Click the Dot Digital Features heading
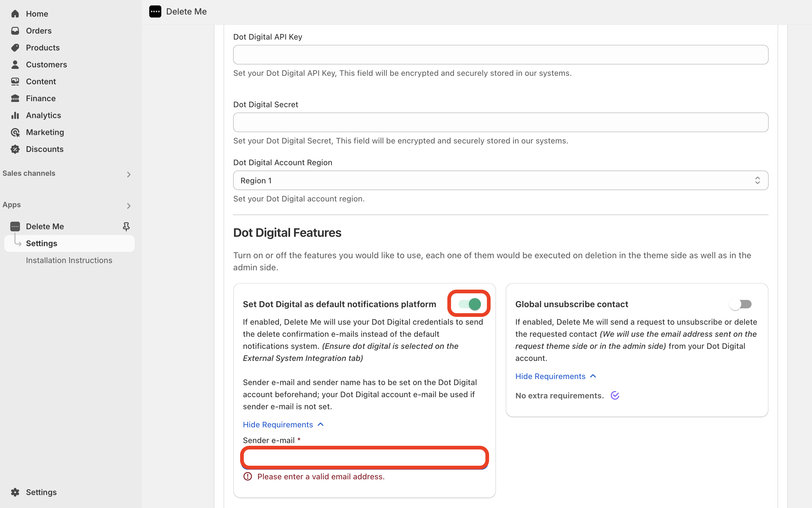 click(287, 233)
